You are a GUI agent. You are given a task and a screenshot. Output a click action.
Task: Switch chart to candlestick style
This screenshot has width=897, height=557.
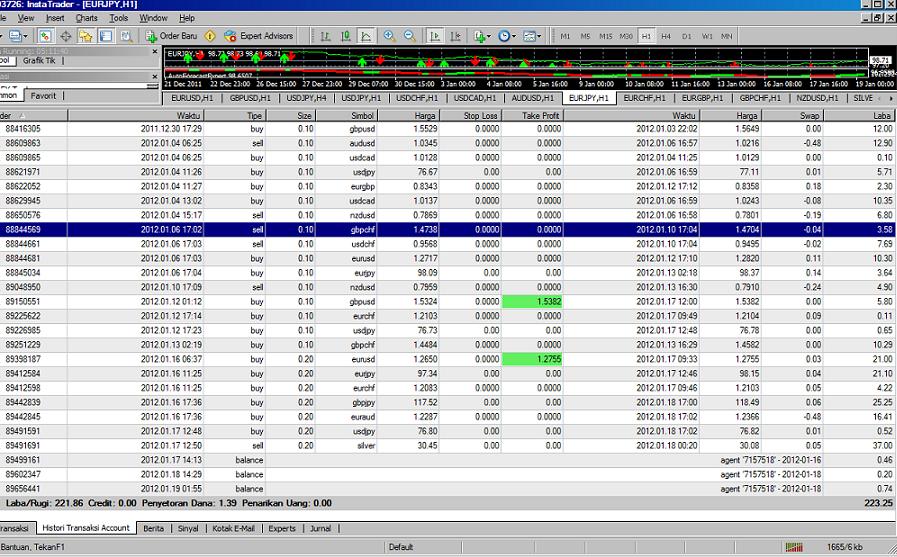coord(345,36)
